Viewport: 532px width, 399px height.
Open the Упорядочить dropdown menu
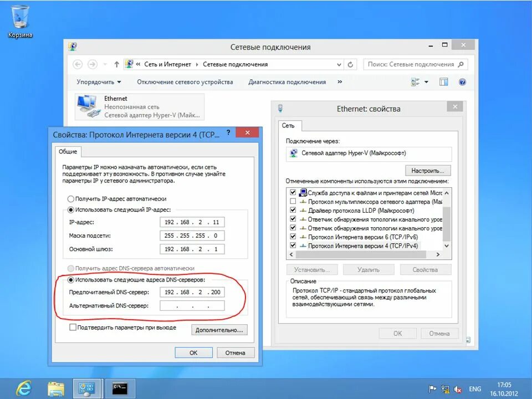click(99, 82)
